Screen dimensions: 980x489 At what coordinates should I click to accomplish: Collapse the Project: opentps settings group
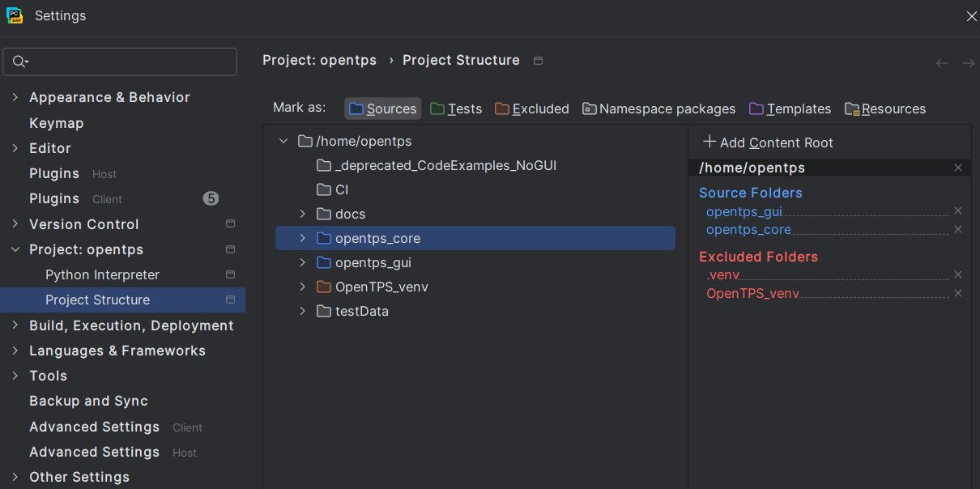pos(15,249)
